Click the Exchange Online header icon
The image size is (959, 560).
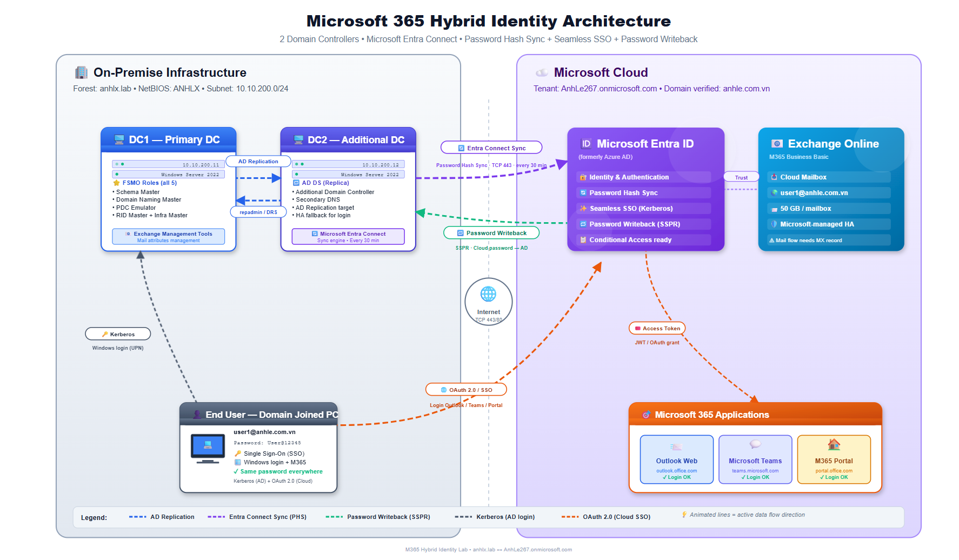(x=777, y=144)
